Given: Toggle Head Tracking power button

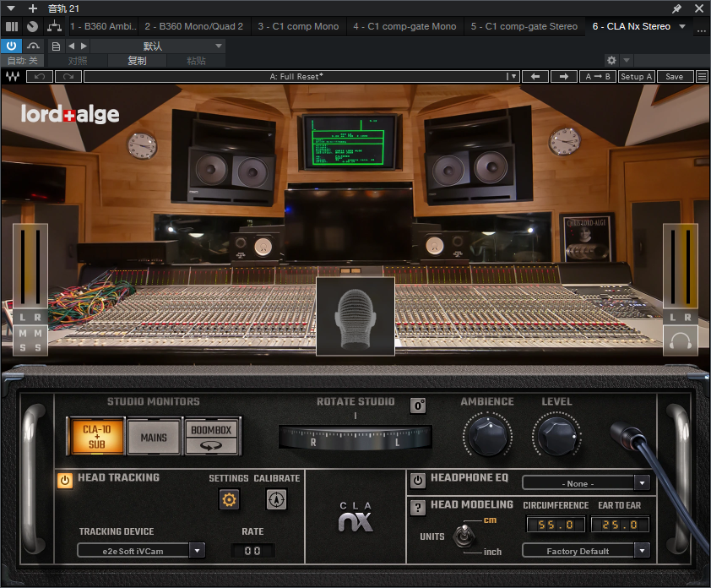Looking at the screenshot, I should [x=65, y=480].
